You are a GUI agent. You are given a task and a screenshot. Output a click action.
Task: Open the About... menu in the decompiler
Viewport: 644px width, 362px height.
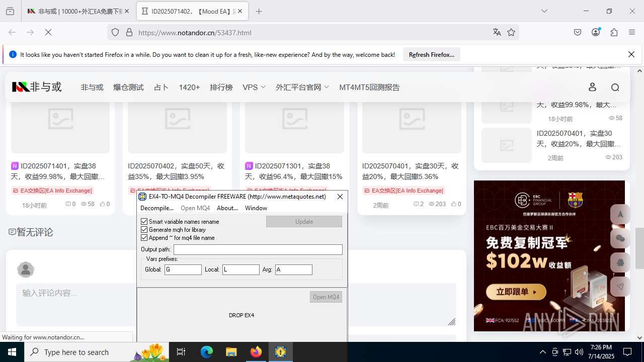coord(227,208)
